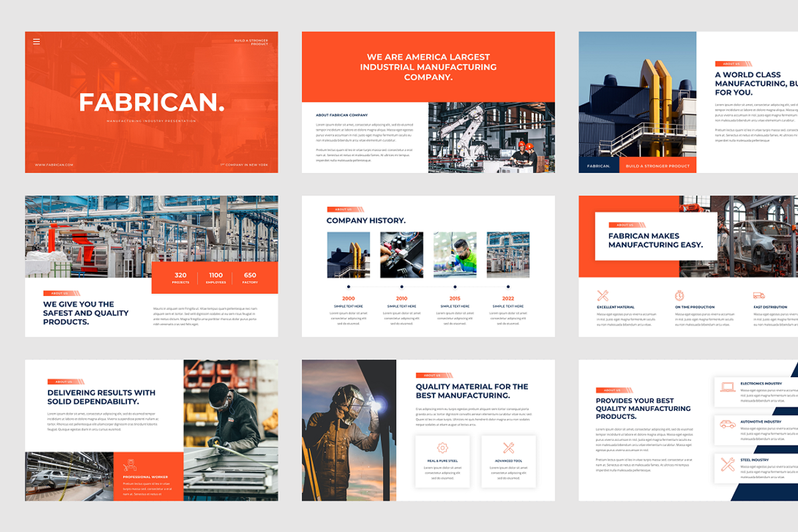
Task: Click the 'Real & Pure Steel' card label
Action: tap(442, 461)
